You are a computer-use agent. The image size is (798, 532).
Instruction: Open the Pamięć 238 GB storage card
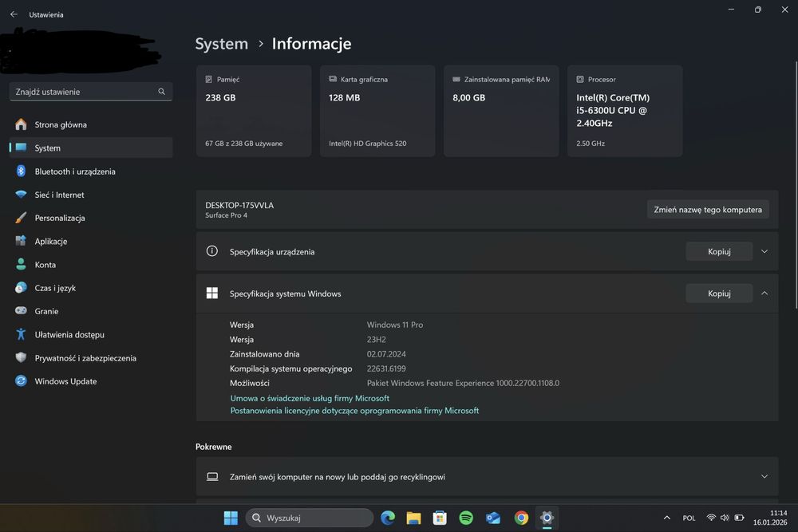pyautogui.click(x=254, y=111)
